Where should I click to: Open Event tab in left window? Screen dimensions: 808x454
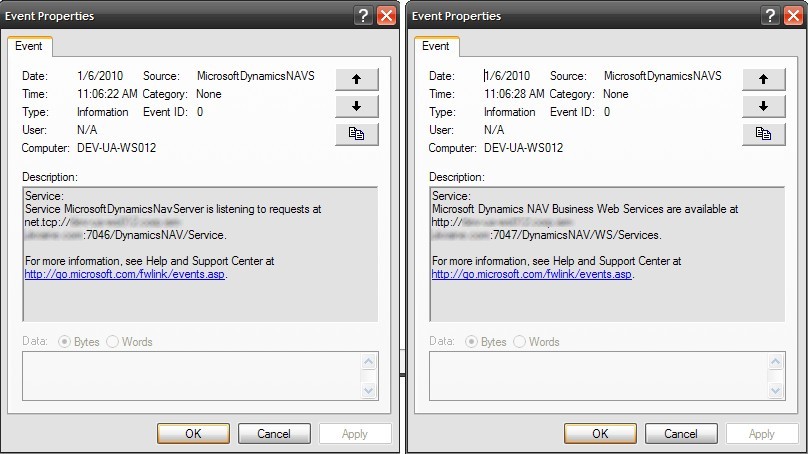pyautogui.click(x=29, y=46)
